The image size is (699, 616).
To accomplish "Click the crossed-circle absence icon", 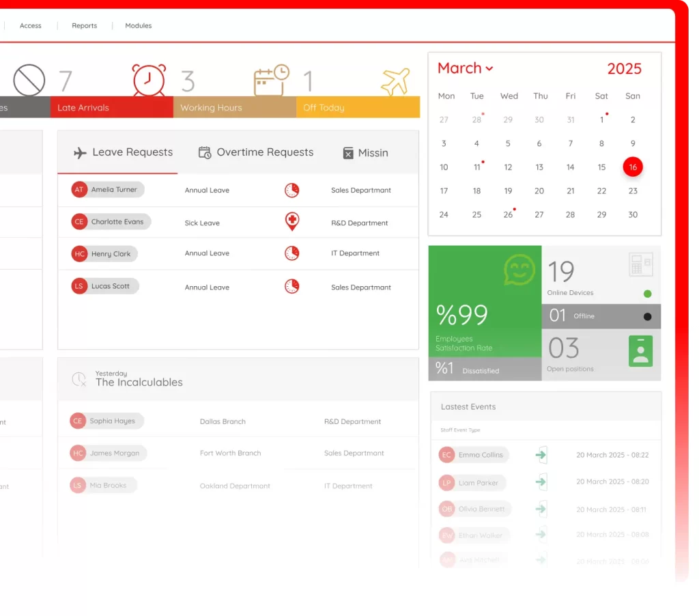I will 29,81.
